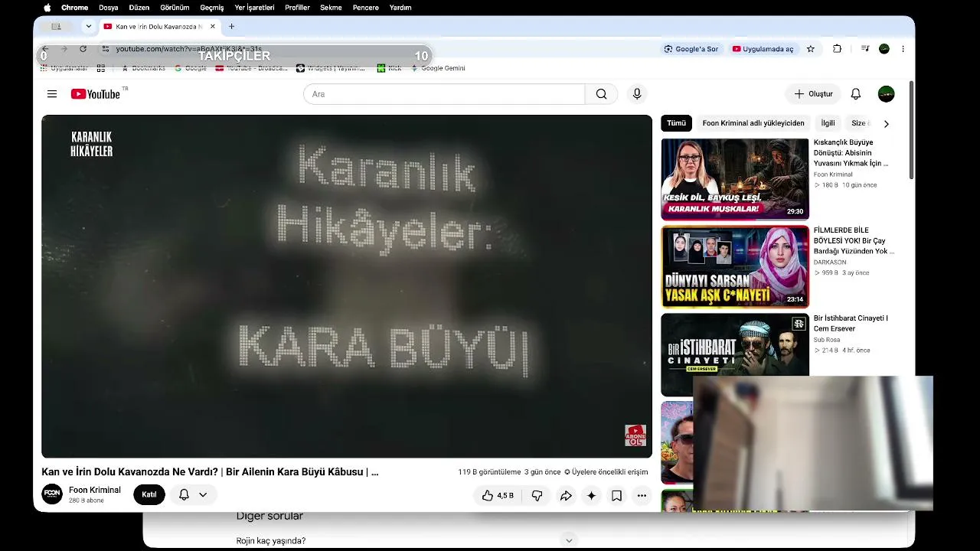
Task: Open the Sekme menu
Action: [x=331, y=8]
